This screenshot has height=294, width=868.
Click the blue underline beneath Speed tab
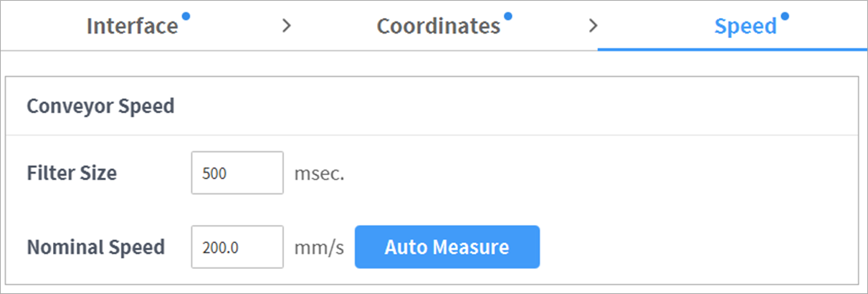pos(731,49)
